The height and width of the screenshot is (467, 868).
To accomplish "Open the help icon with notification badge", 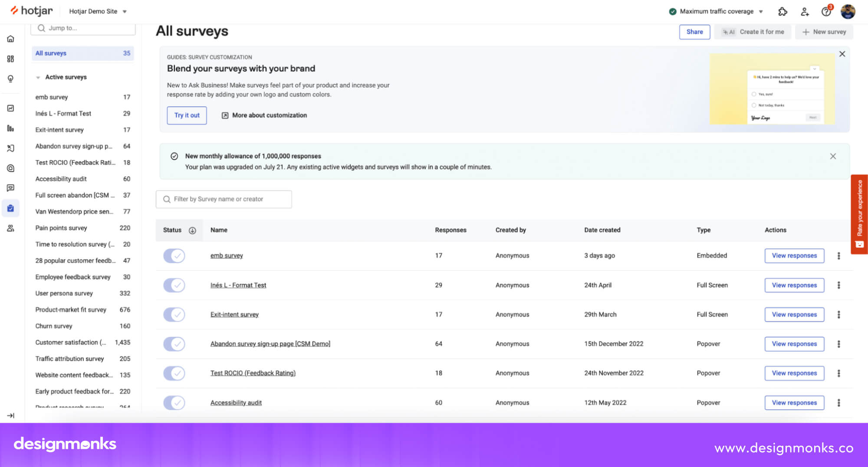I will click(826, 11).
